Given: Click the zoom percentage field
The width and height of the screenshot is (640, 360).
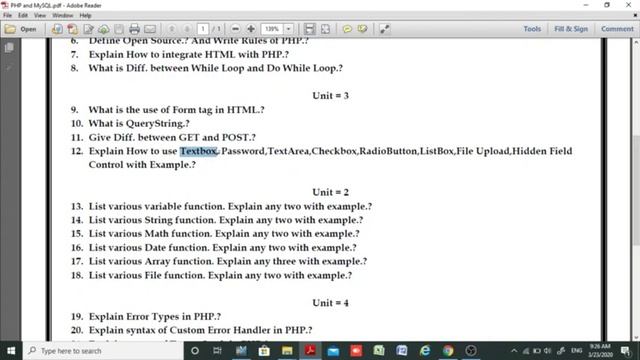Looking at the screenshot, I should pos(272,29).
